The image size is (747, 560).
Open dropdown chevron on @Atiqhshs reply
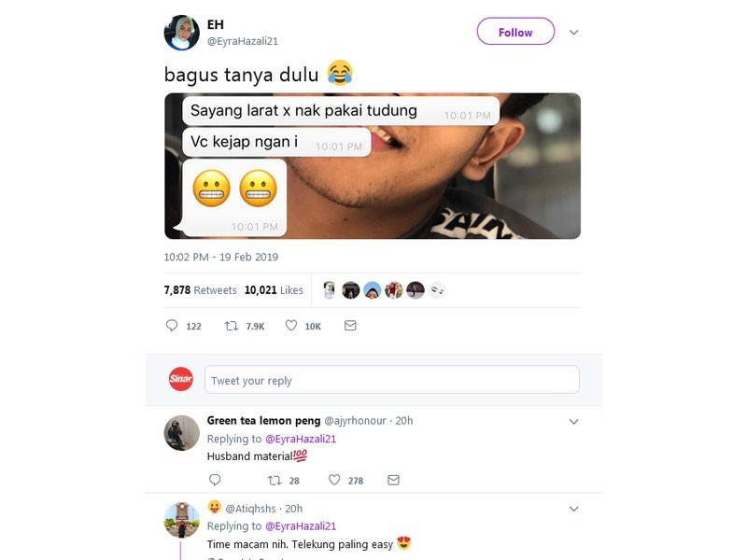[x=573, y=509]
